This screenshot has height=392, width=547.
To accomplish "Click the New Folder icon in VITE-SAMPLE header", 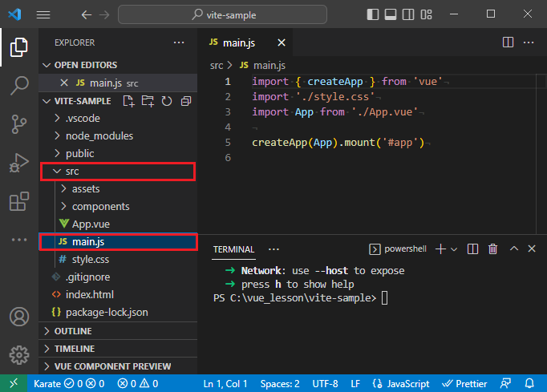I will (148, 101).
